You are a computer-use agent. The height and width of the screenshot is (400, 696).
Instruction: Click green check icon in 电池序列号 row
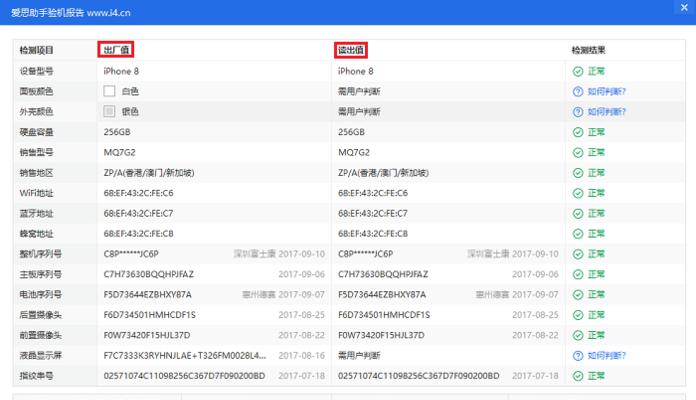click(x=577, y=294)
